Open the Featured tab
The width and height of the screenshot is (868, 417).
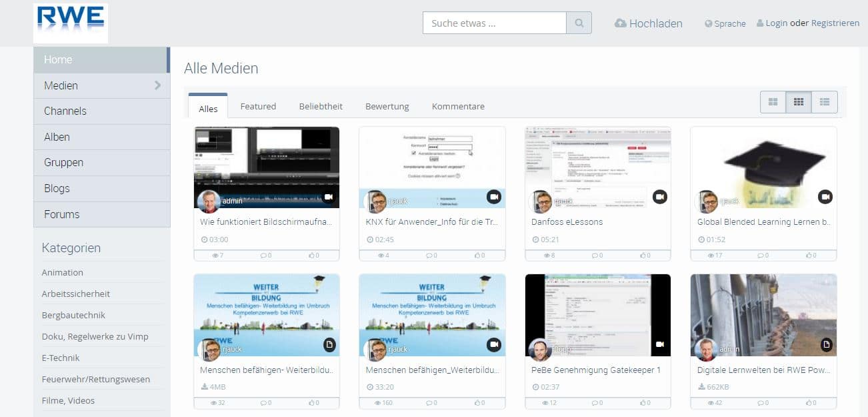[258, 106]
